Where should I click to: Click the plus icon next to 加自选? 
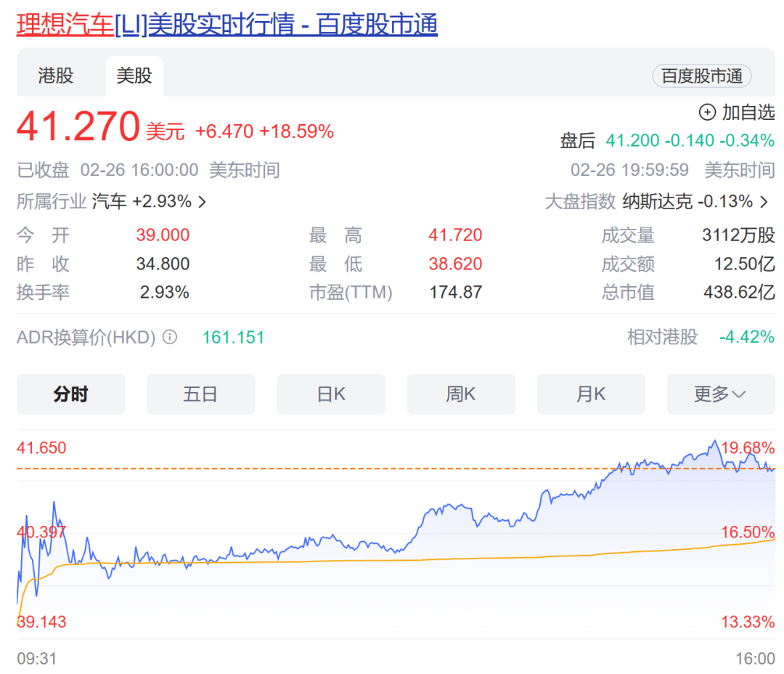coord(707,112)
